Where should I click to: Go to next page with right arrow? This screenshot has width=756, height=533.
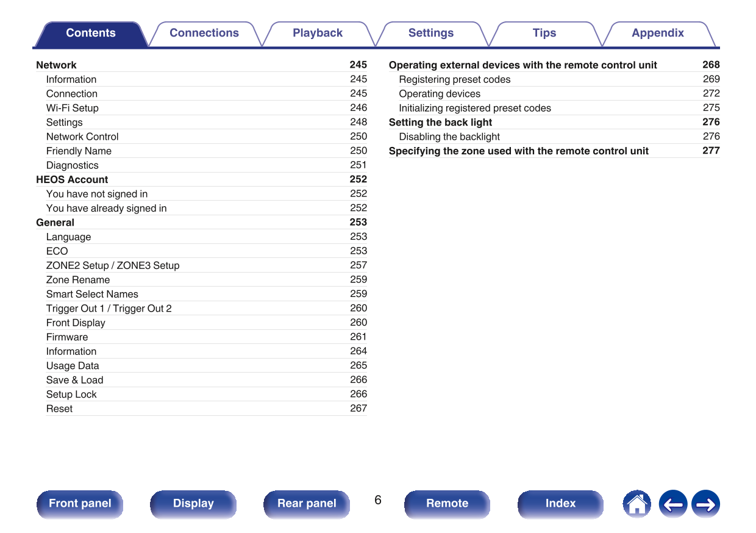coord(705,504)
